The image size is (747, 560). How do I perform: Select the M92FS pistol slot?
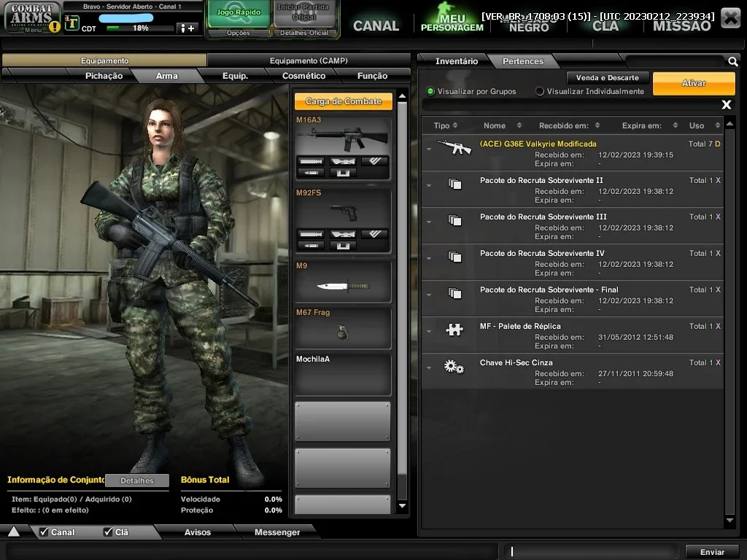[343, 220]
